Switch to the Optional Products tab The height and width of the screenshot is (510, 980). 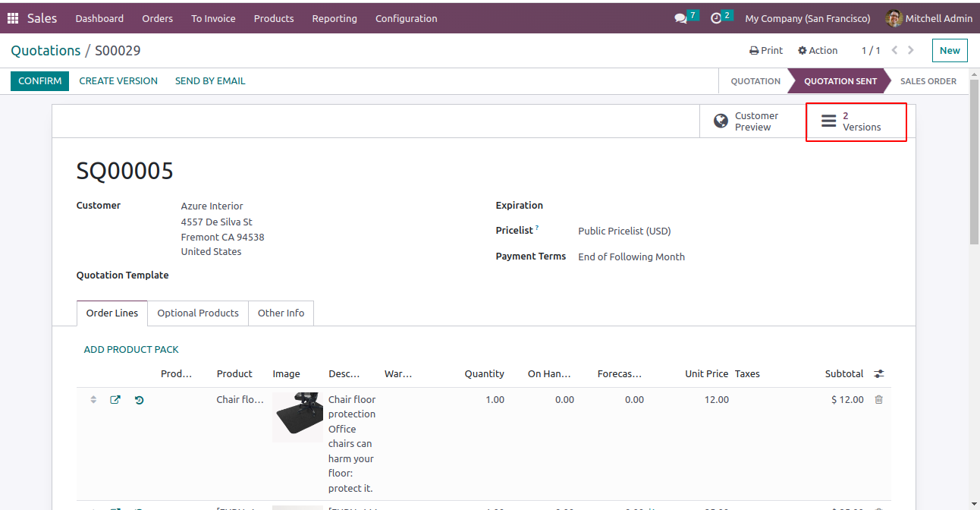198,313
